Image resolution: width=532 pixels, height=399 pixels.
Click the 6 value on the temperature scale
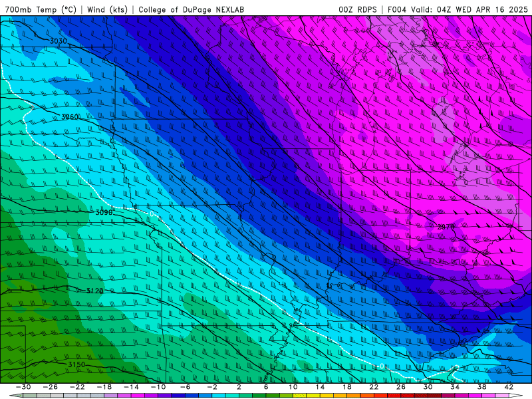click(266, 387)
